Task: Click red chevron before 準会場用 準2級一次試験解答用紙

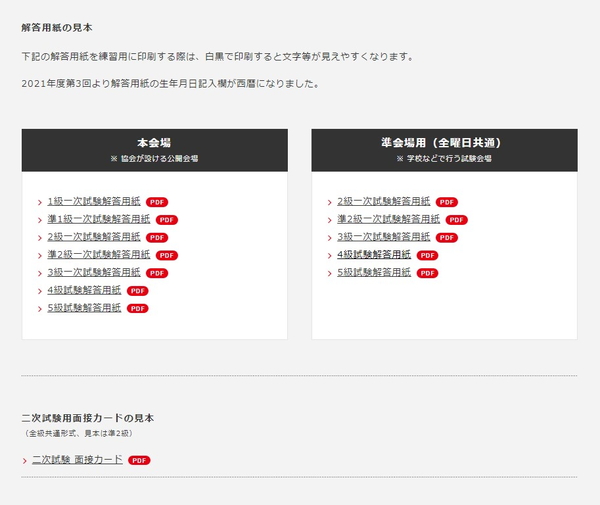Action: coord(329,220)
